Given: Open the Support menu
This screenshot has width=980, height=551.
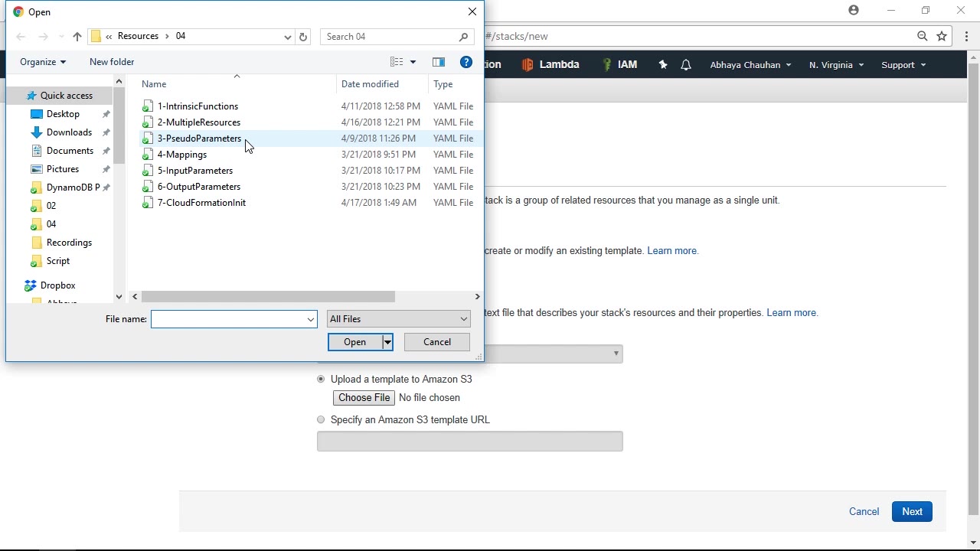Looking at the screenshot, I should tap(903, 65).
